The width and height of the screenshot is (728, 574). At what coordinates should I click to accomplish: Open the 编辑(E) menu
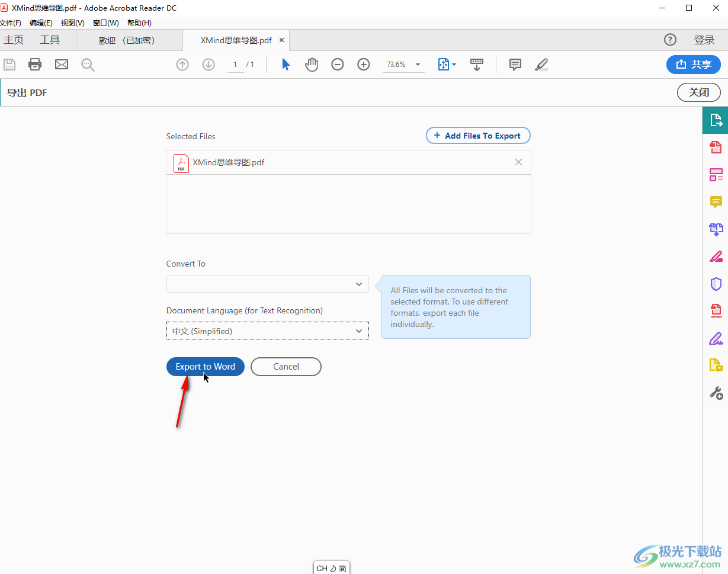41,23
